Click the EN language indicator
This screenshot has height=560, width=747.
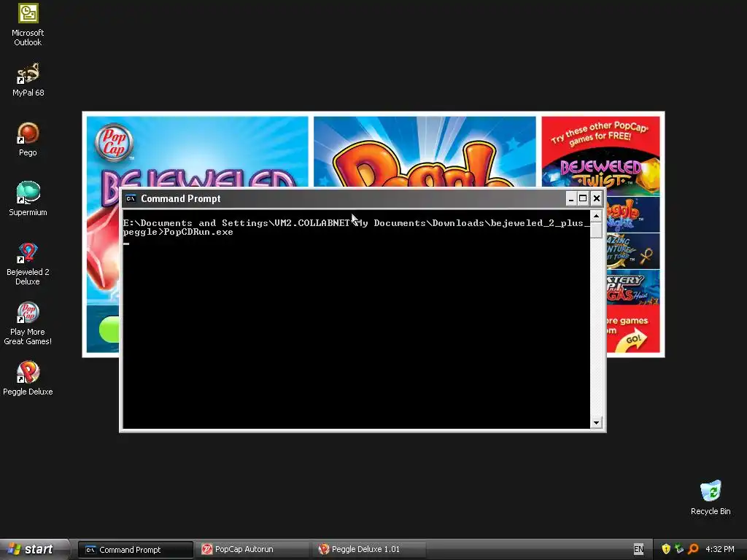pos(638,550)
